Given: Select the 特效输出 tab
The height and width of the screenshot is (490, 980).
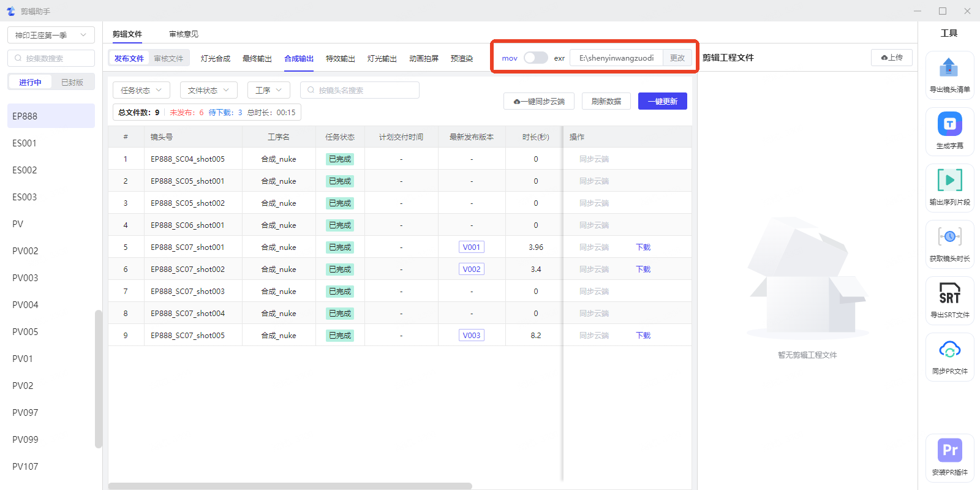Looking at the screenshot, I should tap(340, 58).
